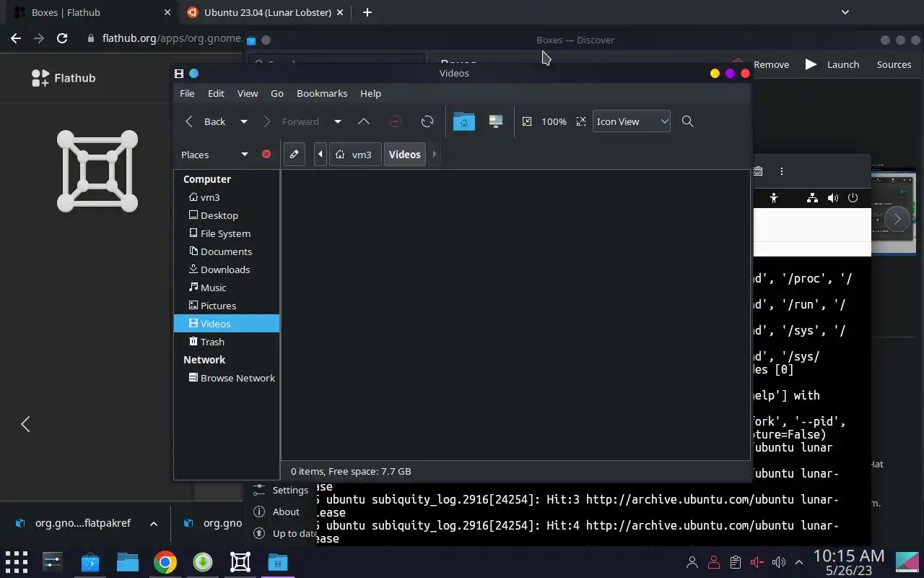Image resolution: width=924 pixels, height=578 pixels.
Task: Open the Home folder from the toolbar
Action: (x=464, y=121)
